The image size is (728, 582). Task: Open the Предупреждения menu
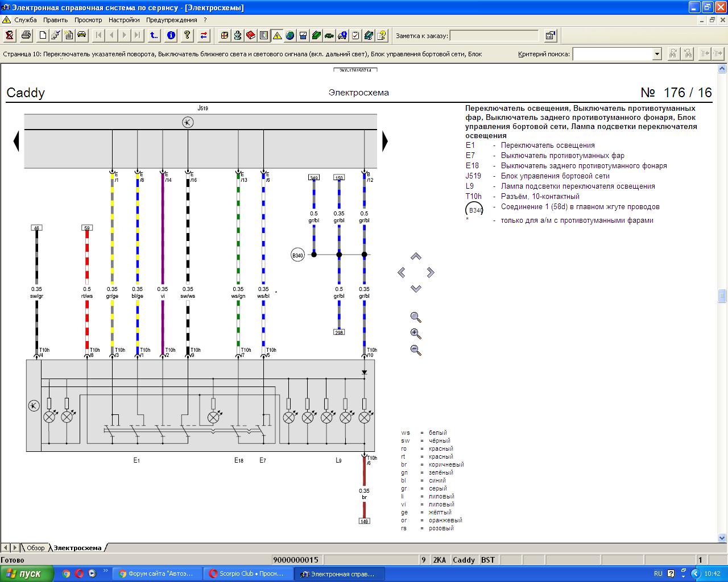coord(171,20)
